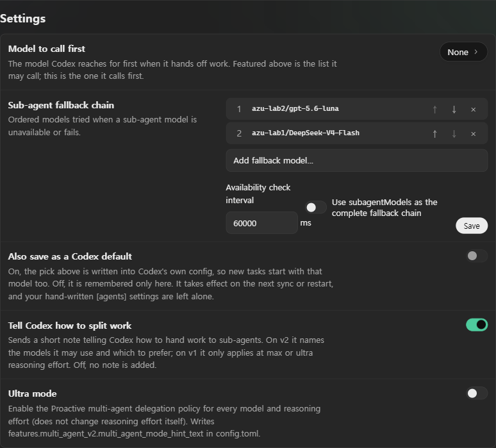Move DeepSeek-V4-Flash down in fallback chain
496x448 pixels.
click(454, 134)
